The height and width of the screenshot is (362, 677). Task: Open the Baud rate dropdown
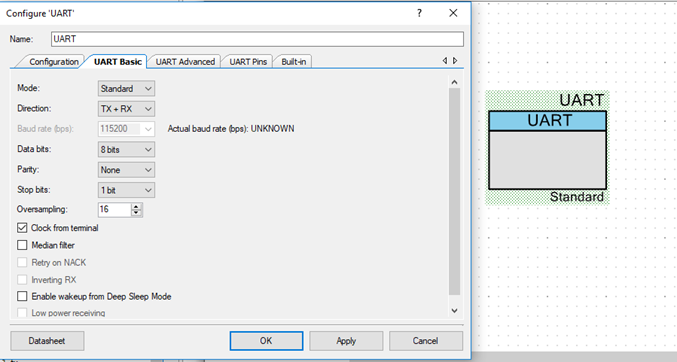click(126, 129)
